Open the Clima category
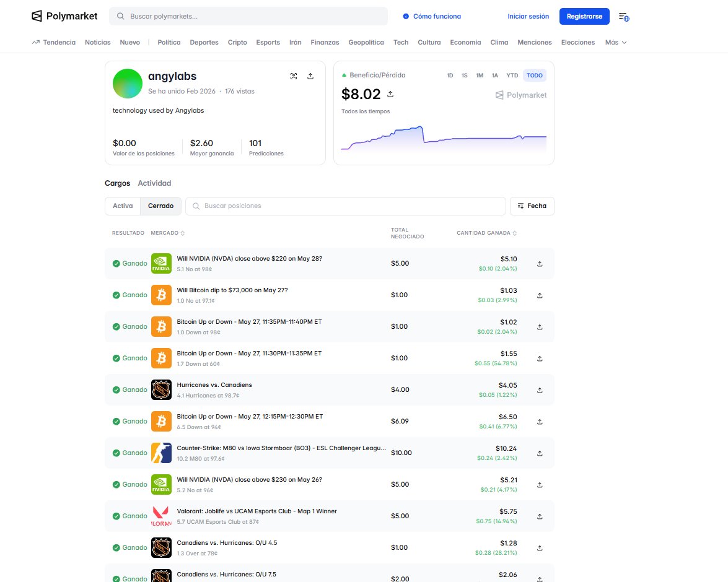This screenshot has height=582, width=728. pyautogui.click(x=499, y=42)
